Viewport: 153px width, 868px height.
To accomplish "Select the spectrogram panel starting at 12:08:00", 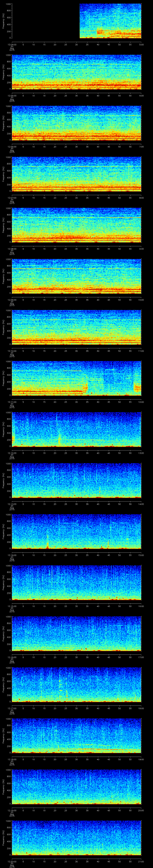I will [x=77, y=225].
